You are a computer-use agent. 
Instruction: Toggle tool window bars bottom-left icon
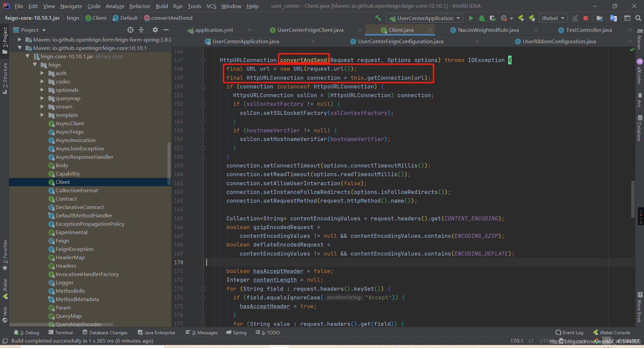pyautogui.click(x=5, y=341)
